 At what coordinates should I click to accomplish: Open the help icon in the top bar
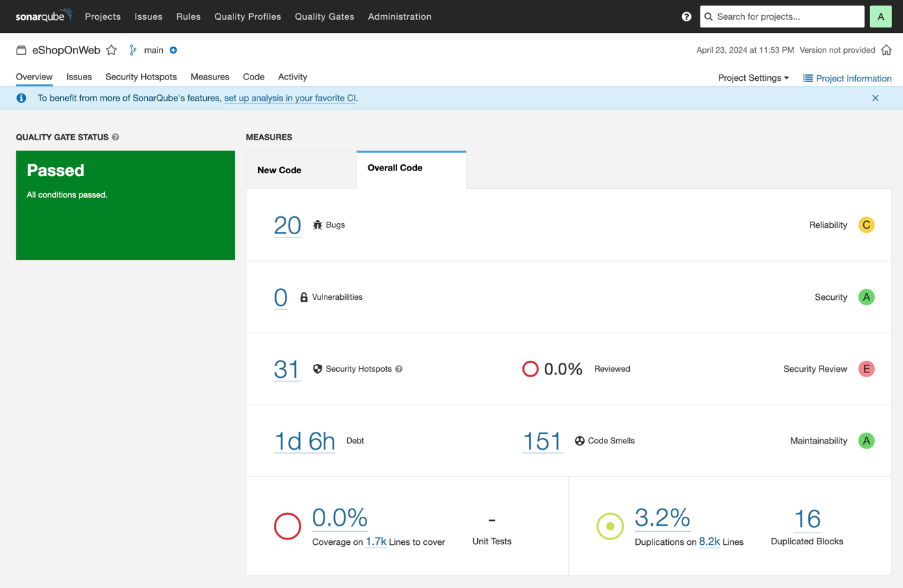click(x=686, y=16)
